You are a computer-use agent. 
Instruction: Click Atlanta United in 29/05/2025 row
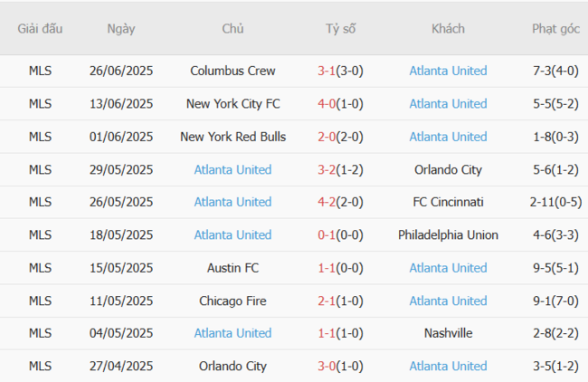(x=232, y=169)
